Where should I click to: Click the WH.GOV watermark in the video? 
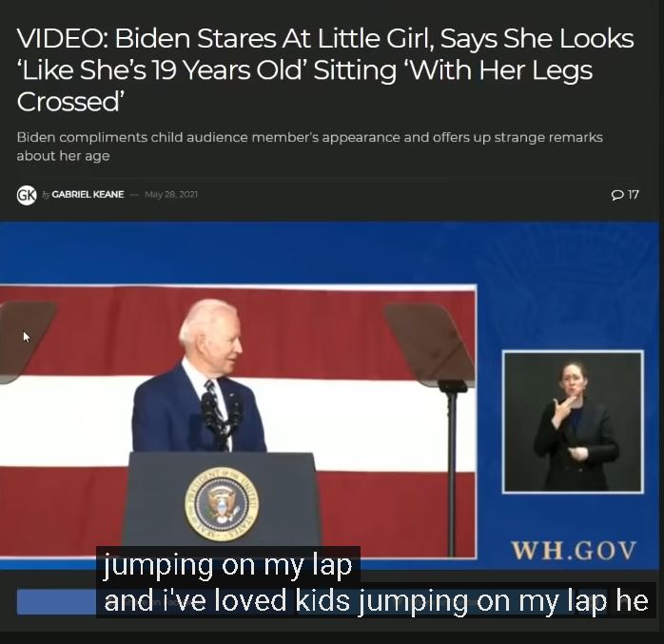click(574, 551)
